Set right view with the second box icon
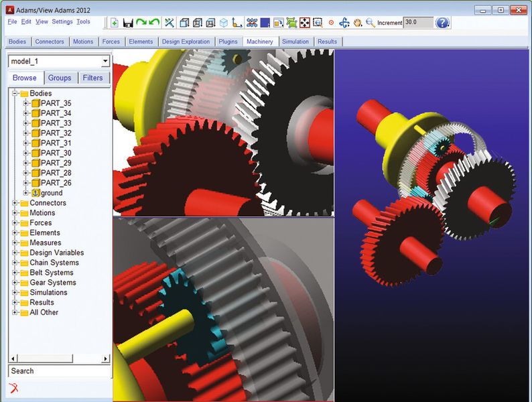 click(x=198, y=23)
